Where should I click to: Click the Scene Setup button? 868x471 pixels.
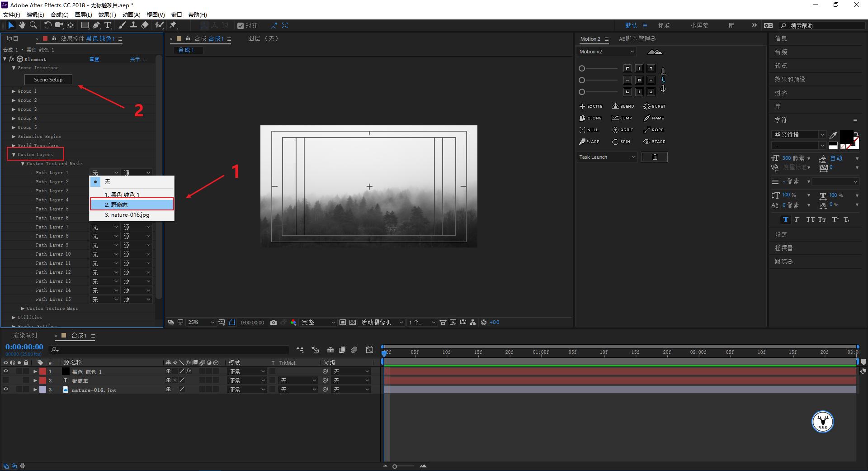tap(48, 80)
